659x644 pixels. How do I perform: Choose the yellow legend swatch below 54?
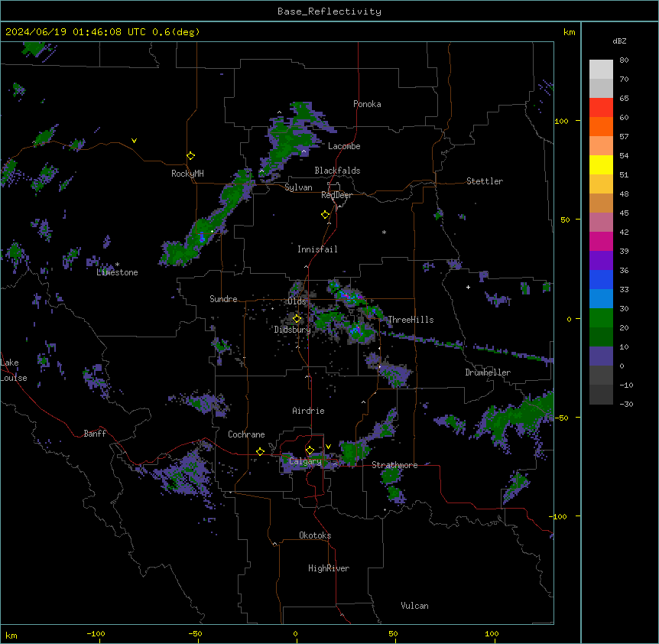[601, 164]
